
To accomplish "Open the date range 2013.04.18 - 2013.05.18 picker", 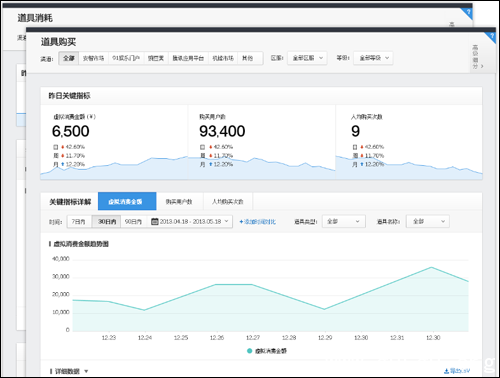I will tap(190, 222).
